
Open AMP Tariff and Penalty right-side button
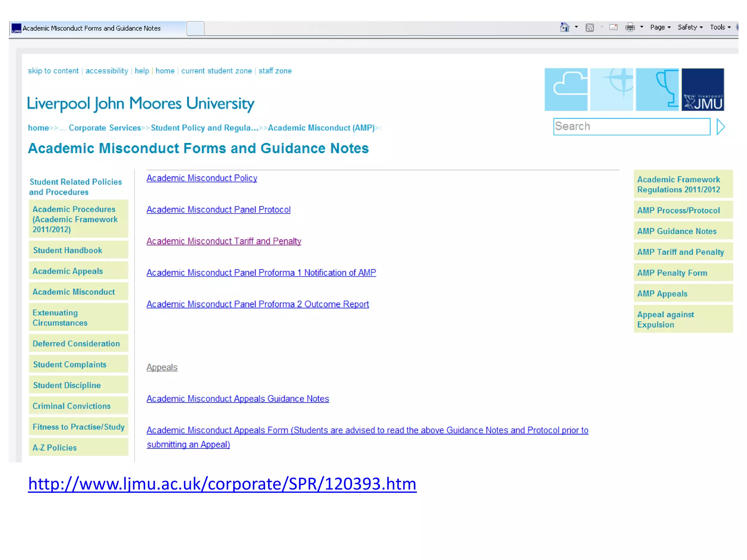click(683, 252)
